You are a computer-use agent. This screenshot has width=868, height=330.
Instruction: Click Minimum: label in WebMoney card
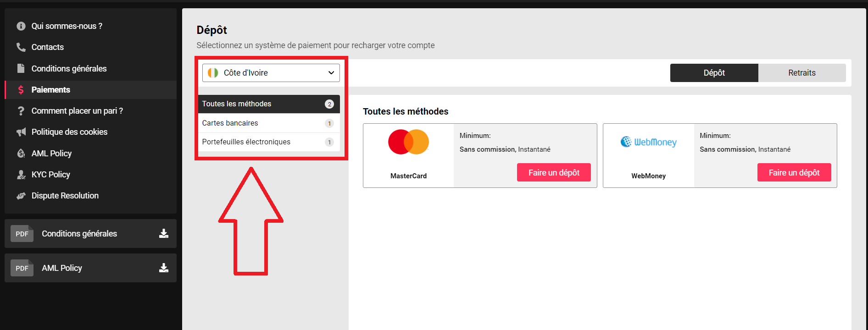(715, 136)
